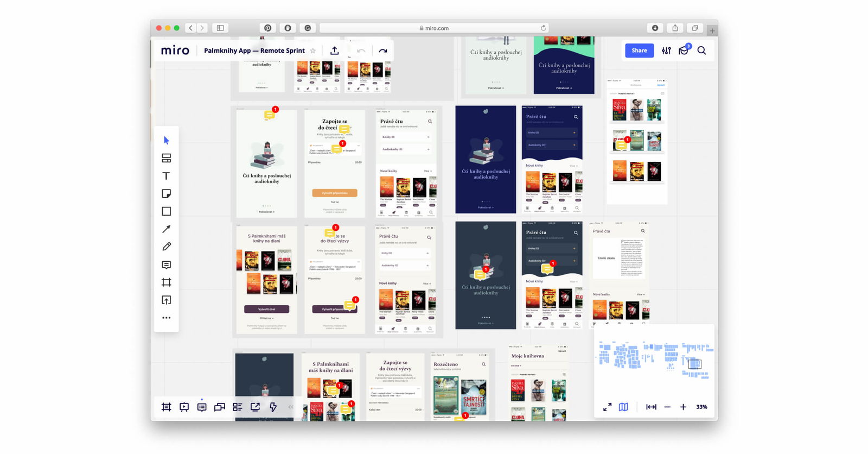Select the Shape rectangle tool
This screenshot has height=454, width=868.
(167, 211)
